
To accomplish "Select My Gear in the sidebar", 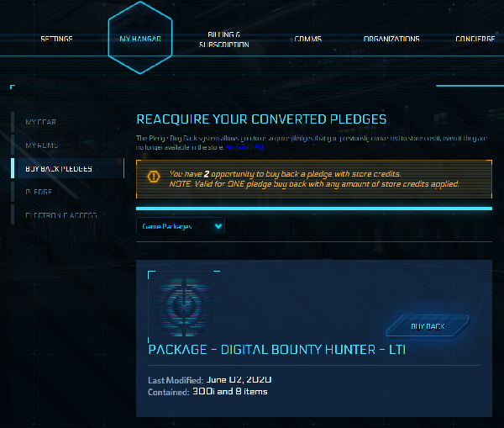I will click(40, 122).
